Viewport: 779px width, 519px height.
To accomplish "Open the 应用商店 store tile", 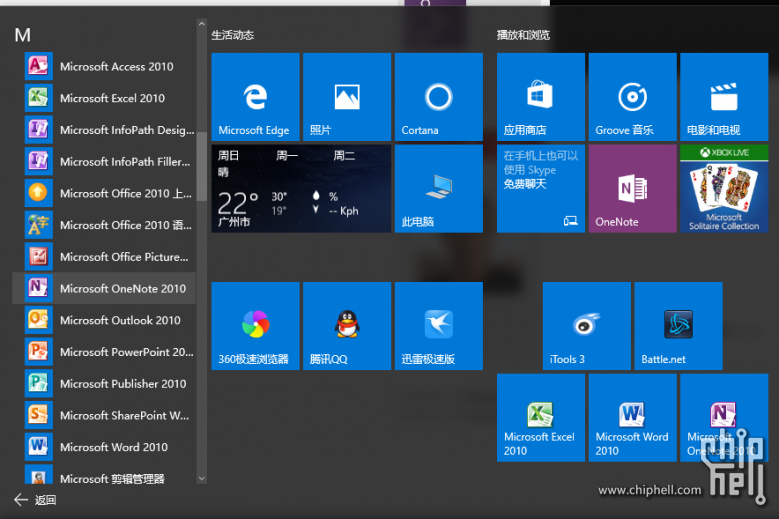I will [x=541, y=97].
